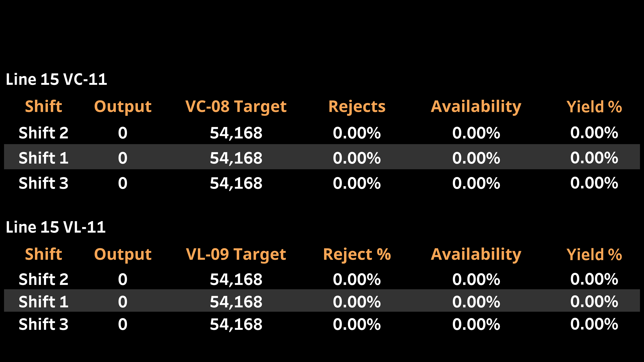Click the Line 15 VC-11 table title
Image resolution: width=644 pixels, height=362 pixels.
point(57,79)
